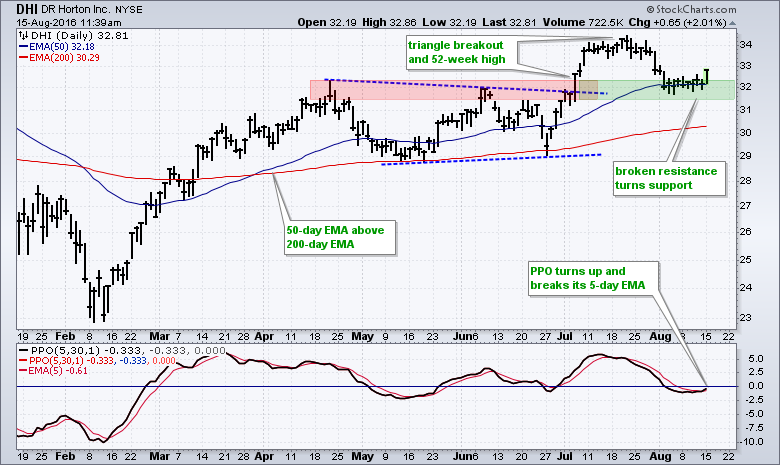Click the Open 32.19 value
Image resolution: width=780 pixels, height=465 pixels.
(327, 22)
